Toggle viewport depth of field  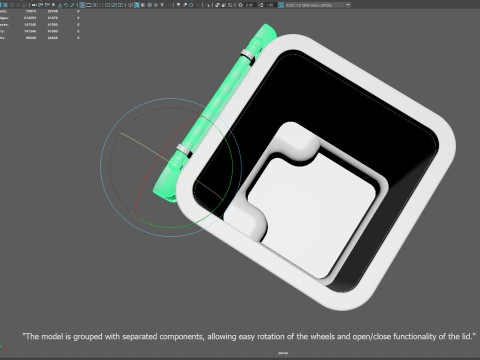pyautogui.click(x=197, y=5)
